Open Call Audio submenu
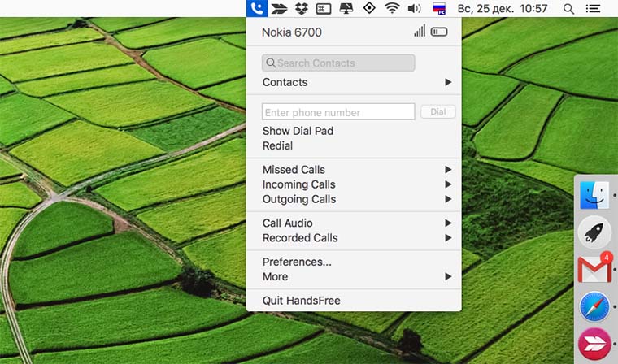 point(354,223)
